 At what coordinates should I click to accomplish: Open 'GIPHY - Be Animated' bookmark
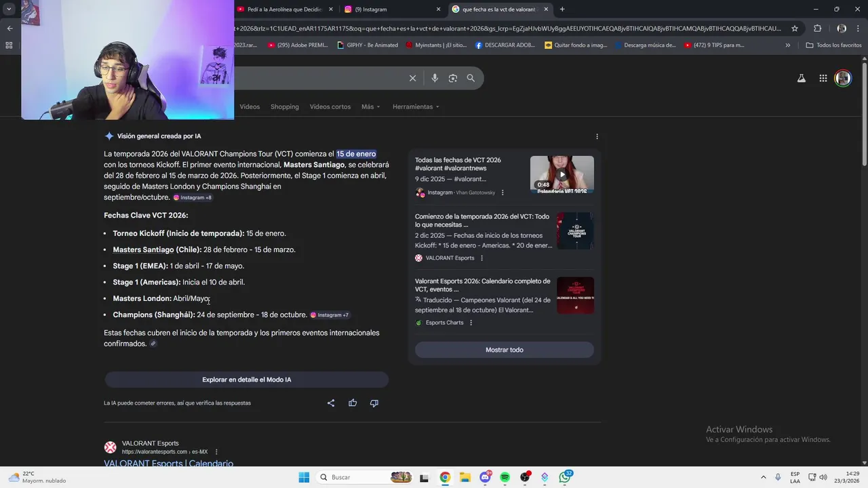pyautogui.click(x=367, y=45)
